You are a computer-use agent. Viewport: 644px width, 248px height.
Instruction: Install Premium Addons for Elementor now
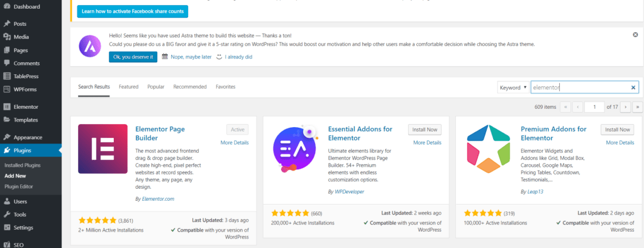tap(618, 130)
